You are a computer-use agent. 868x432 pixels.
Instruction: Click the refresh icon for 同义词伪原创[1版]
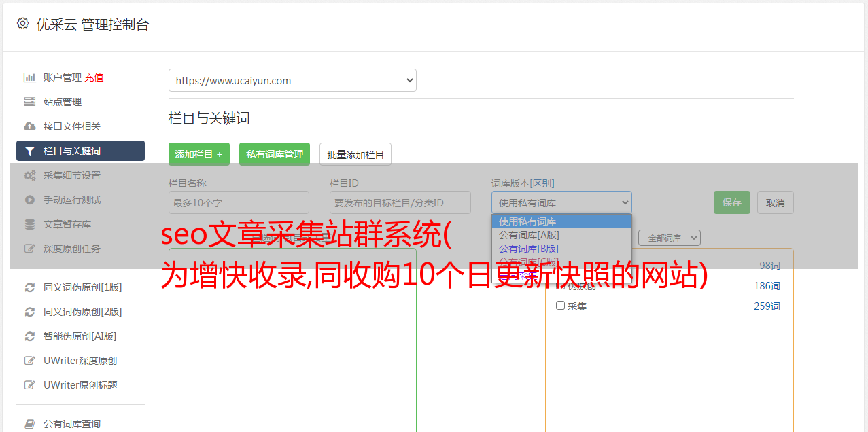coord(30,287)
